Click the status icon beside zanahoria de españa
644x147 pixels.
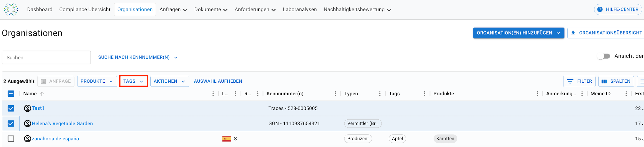[27, 139]
